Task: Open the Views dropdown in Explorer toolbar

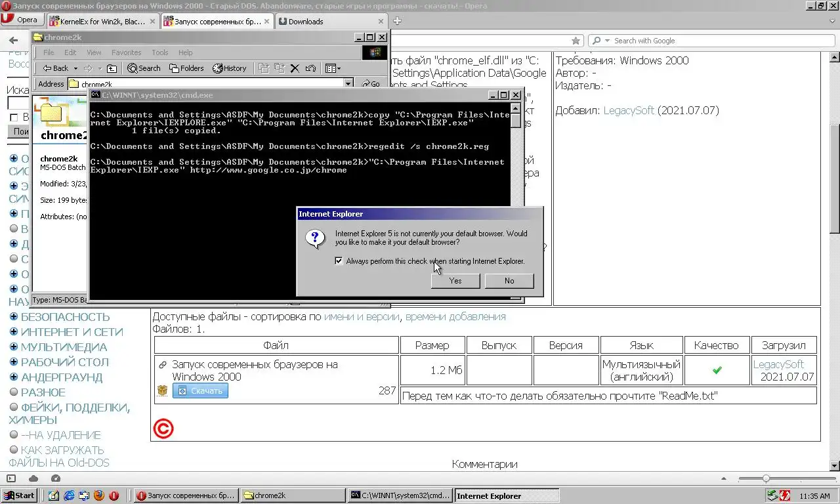Action: click(333, 68)
